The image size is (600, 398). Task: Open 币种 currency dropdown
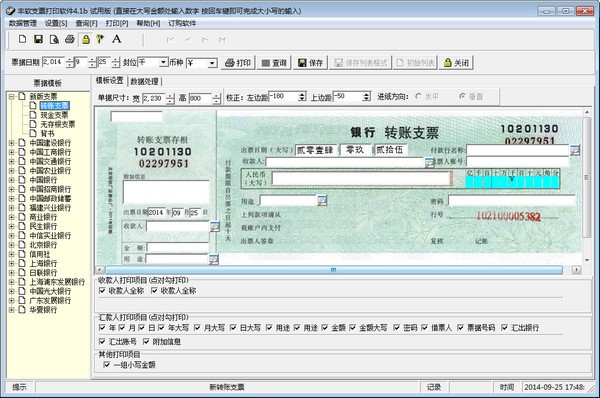tap(212, 63)
